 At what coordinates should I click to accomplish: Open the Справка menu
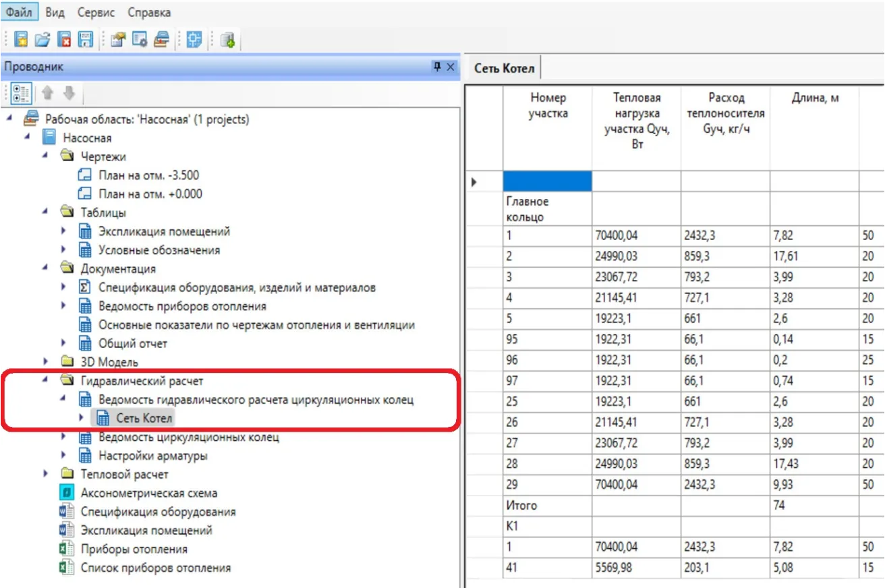(x=149, y=13)
